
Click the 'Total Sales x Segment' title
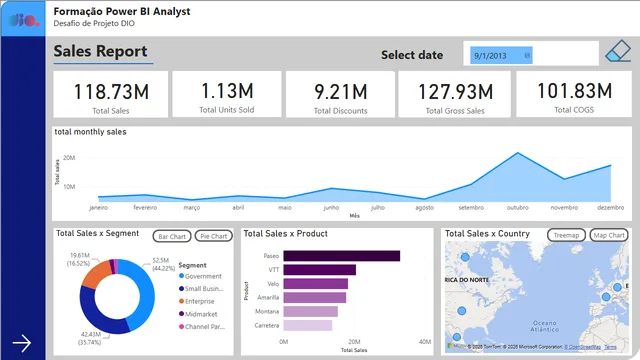tap(97, 233)
